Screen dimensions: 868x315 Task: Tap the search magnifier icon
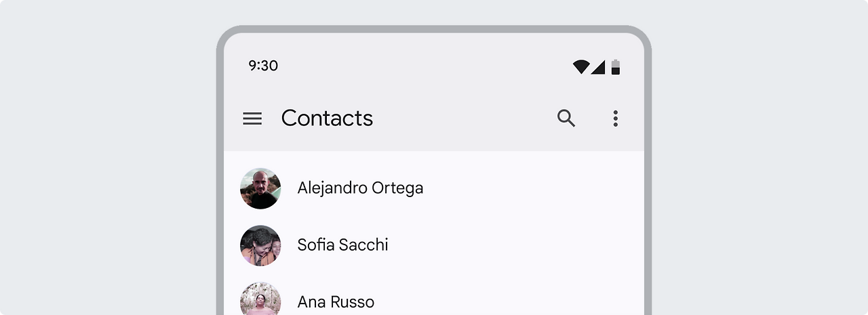(x=566, y=119)
